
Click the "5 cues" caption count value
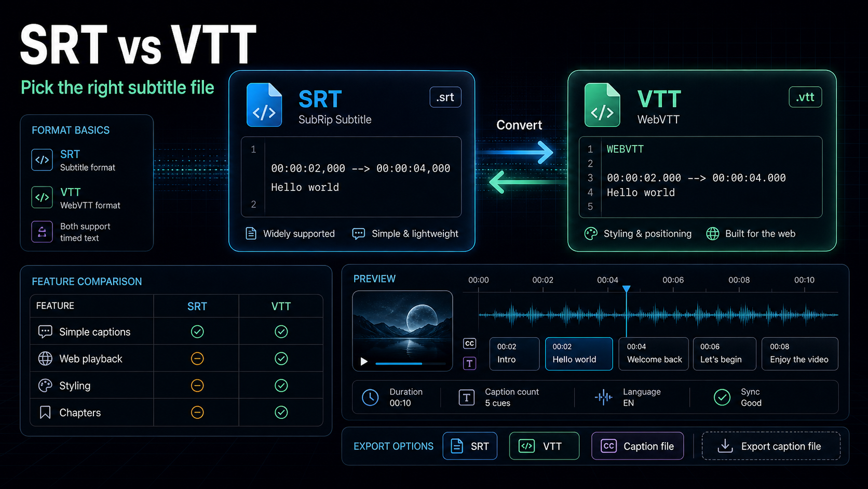point(497,403)
